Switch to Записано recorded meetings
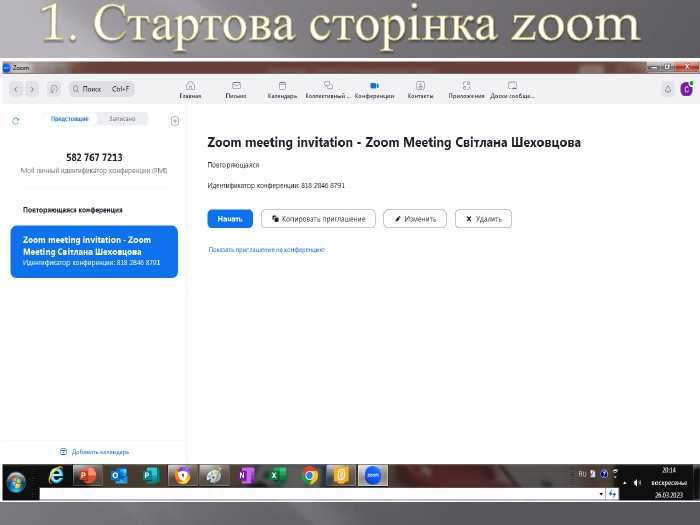 122,119
